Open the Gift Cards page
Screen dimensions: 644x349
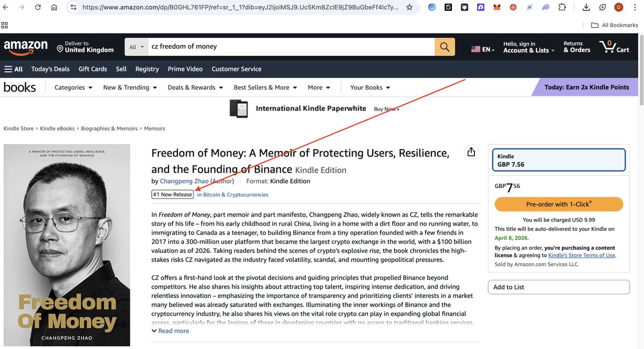click(93, 69)
